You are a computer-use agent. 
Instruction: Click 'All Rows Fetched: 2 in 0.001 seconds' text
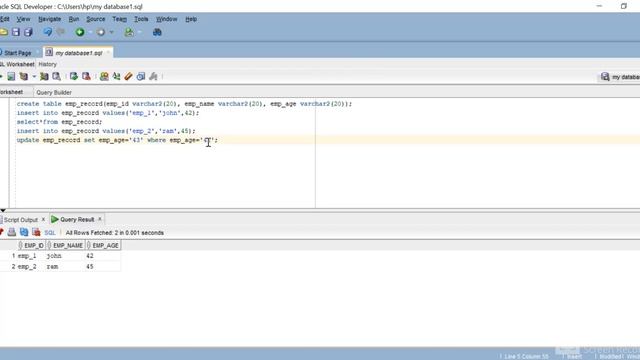click(x=115, y=233)
